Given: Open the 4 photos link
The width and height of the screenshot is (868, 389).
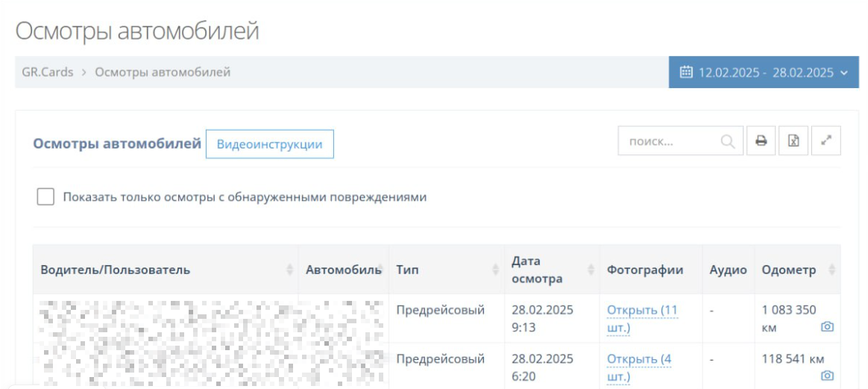Looking at the screenshot, I should pos(639,368).
